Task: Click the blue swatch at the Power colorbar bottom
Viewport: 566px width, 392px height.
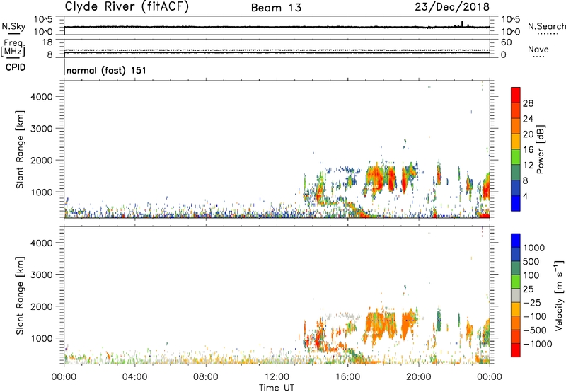Action: [x=516, y=203]
